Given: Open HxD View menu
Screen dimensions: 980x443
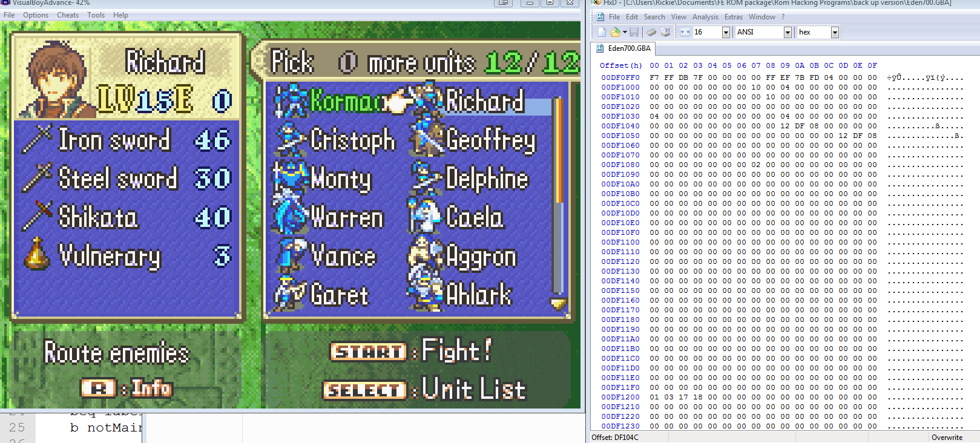Looking at the screenshot, I should pyautogui.click(x=679, y=17).
